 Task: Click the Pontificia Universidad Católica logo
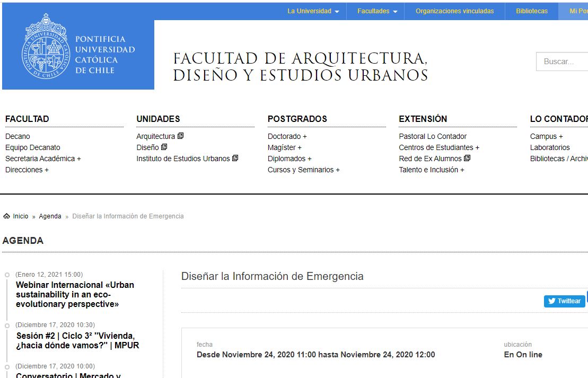tap(78, 47)
